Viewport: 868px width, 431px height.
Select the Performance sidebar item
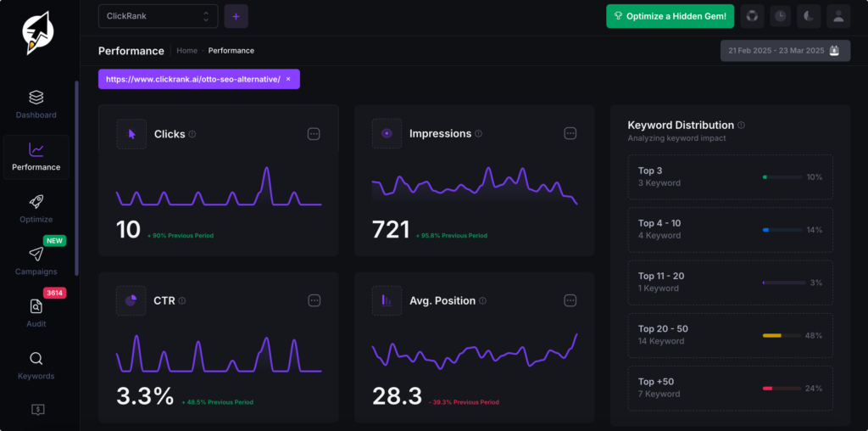36,157
